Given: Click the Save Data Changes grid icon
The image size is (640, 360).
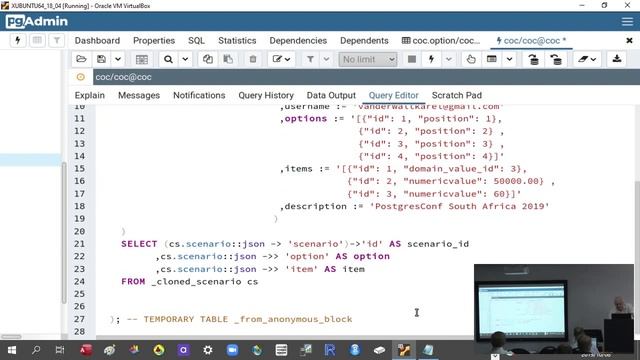Looking at the screenshot, I should tap(142, 59).
